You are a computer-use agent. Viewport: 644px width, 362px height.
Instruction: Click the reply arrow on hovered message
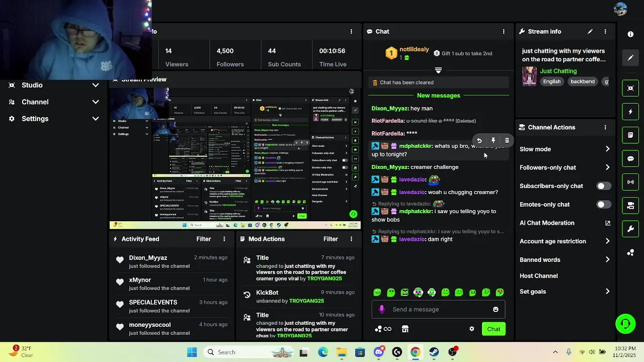479,141
